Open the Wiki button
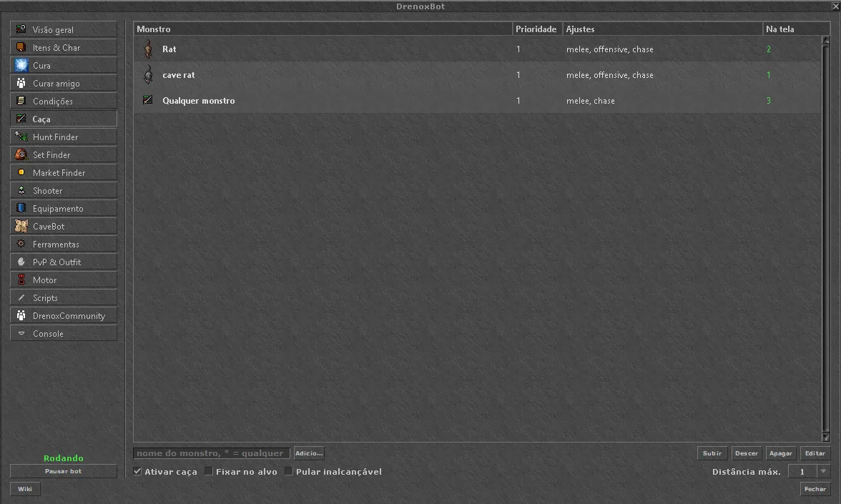The image size is (841, 504). [24, 488]
